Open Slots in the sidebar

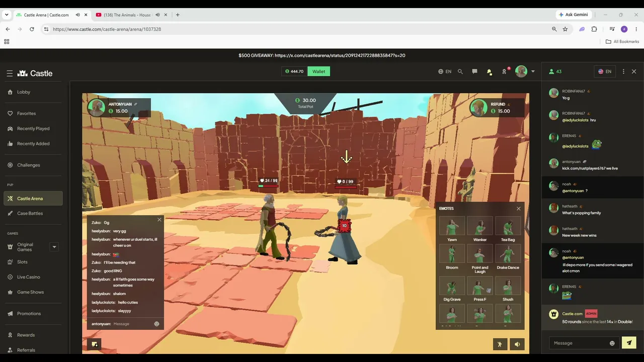(x=22, y=262)
